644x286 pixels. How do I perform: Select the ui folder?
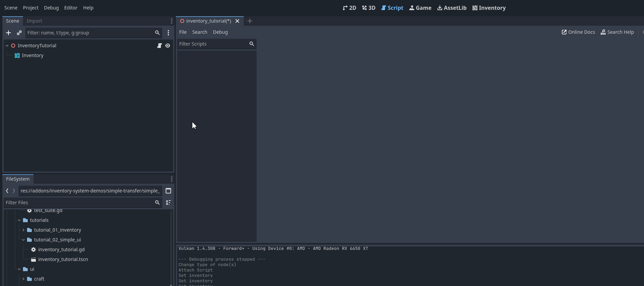32,269
